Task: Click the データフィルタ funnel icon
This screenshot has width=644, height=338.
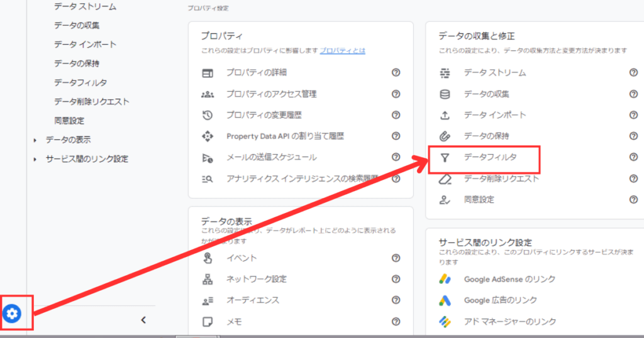Action: (445, 158)
